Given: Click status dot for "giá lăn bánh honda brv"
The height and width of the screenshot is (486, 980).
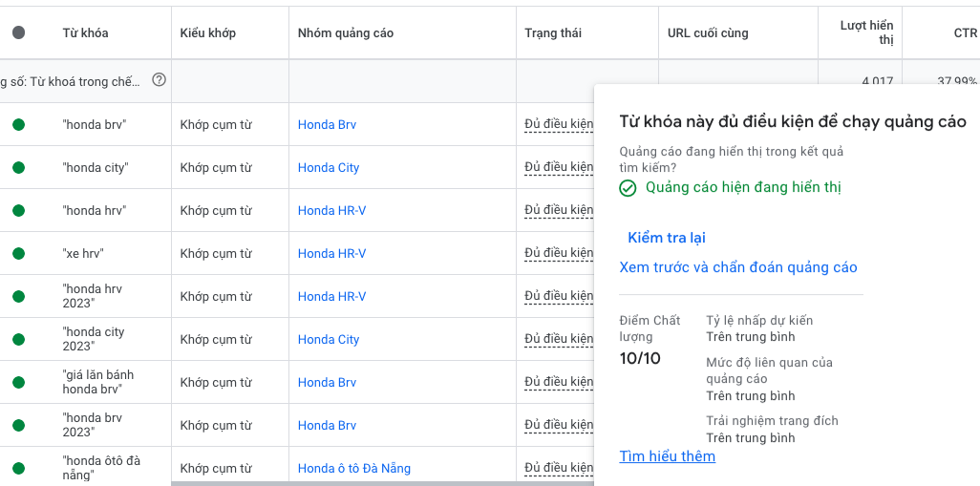Looking at the screenshot, I should tap(18, 382).
